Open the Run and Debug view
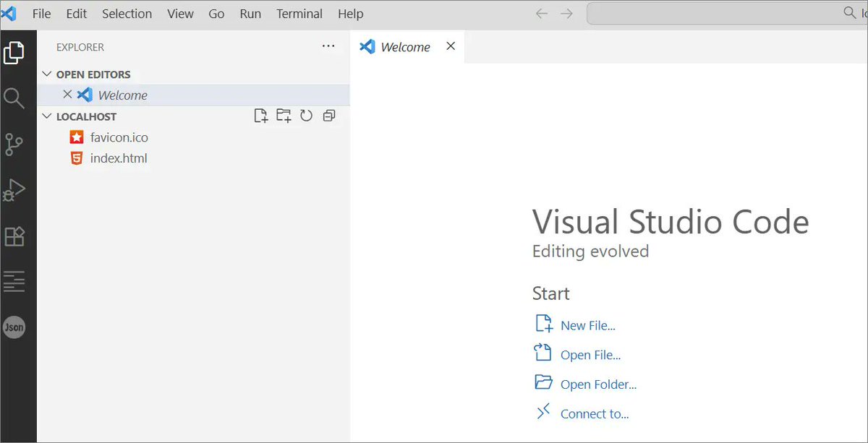This screenshot has height=443, width=868. [14, 190]
